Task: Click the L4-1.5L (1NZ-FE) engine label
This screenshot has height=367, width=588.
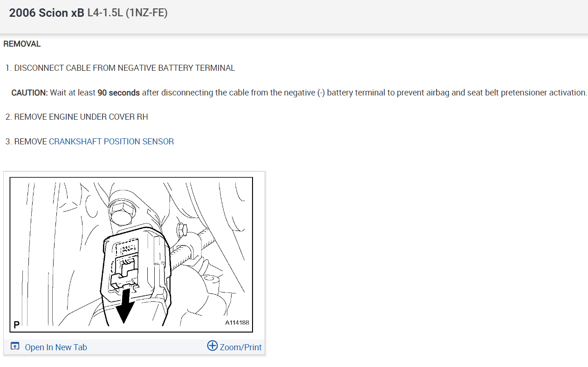Action: tap(127, 13)
